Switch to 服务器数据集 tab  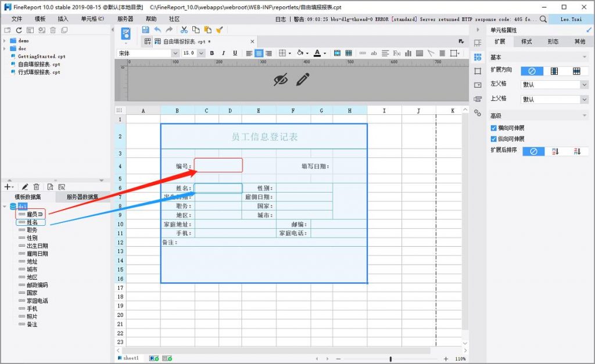point(83,197)
